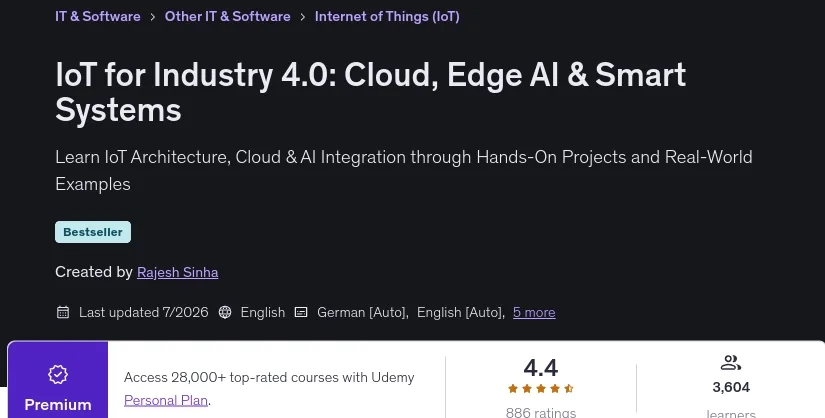825x418 pixels.
Task: Open Internet of Things (IoT) breadcrumb
Action: point(387,16)
